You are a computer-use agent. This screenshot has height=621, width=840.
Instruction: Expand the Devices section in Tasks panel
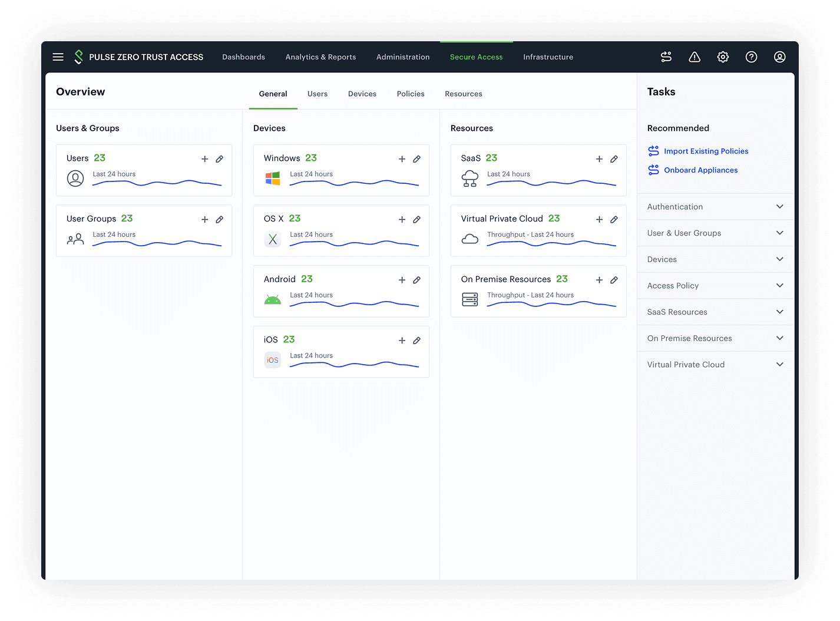715,259
